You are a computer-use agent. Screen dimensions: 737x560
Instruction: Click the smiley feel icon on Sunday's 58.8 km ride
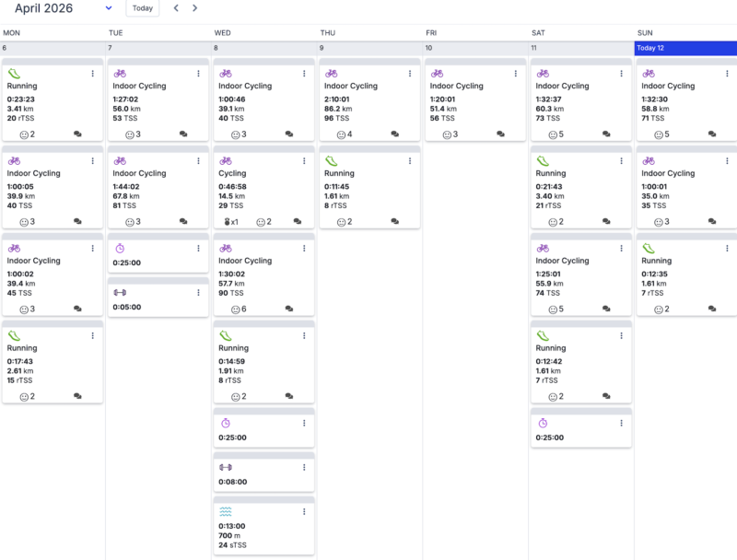659,134
